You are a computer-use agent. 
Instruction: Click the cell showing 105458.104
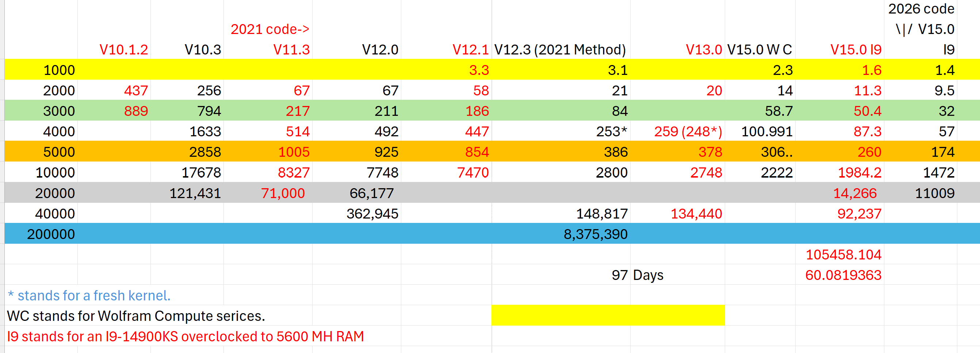tap(840, 254)
